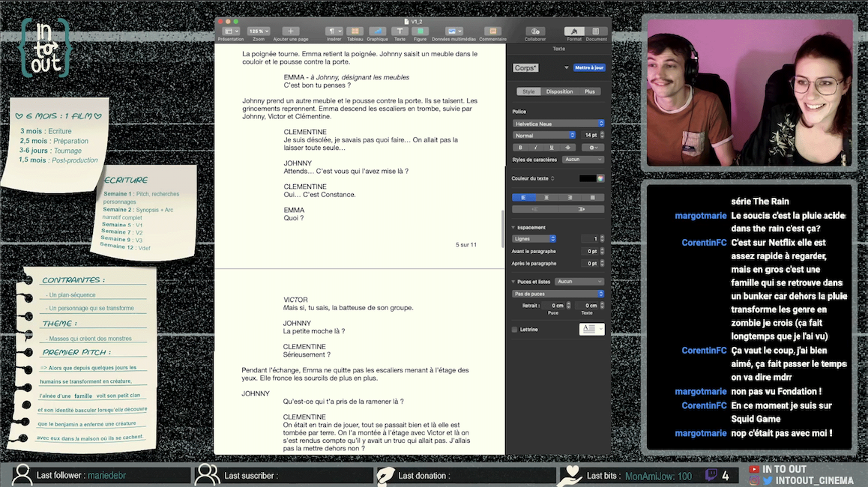Open the Helvetica Neue font dropdown
The image size is (868, 487).
[x=558, y=124]
